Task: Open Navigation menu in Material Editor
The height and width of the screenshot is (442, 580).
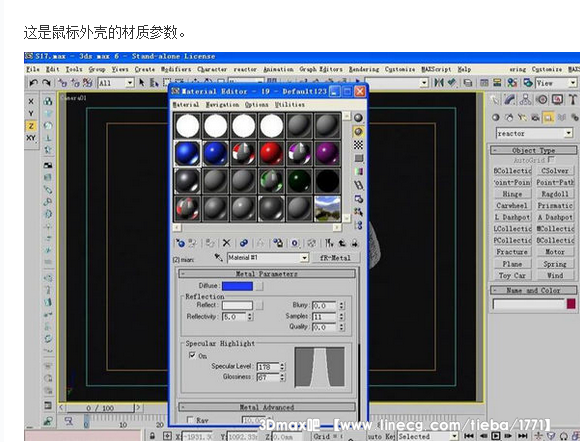Action: (x=223, y=105)
